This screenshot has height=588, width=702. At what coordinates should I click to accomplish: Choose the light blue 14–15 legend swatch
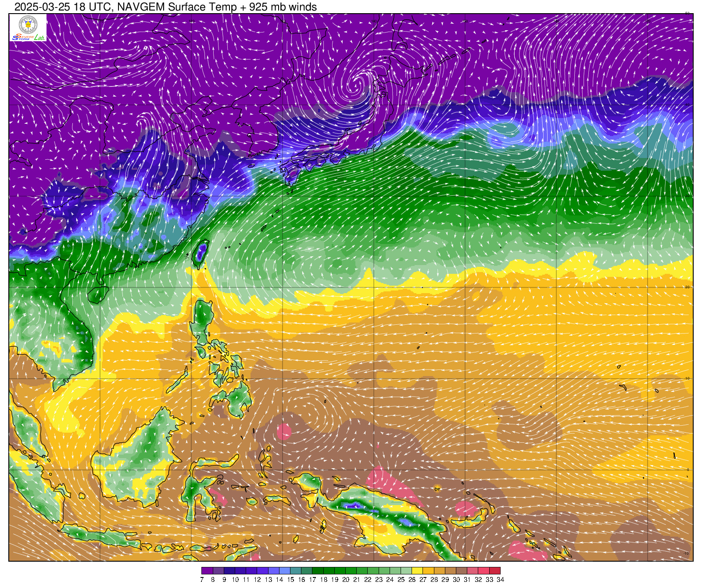pyautogui.click(x=285, y=571)
